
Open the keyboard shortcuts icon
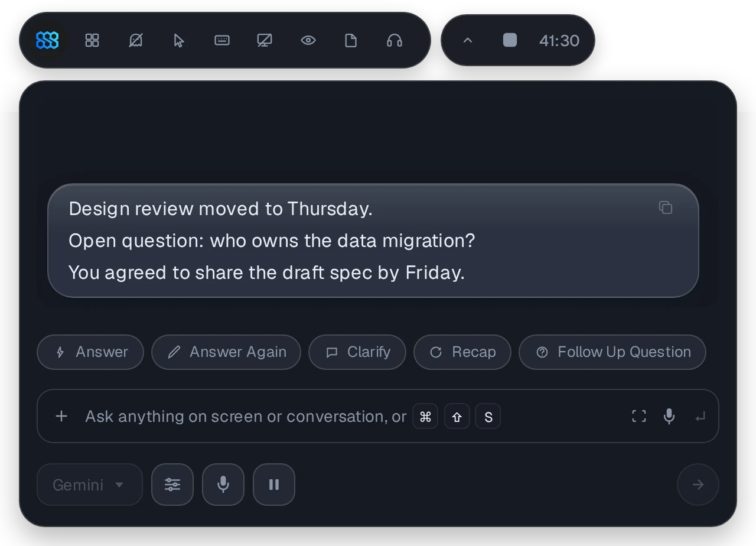pyautogui.click(x=222, y=40)
